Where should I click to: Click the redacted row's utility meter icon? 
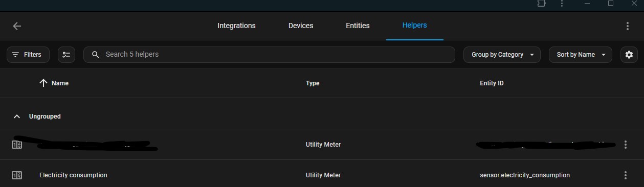(17, 145)
